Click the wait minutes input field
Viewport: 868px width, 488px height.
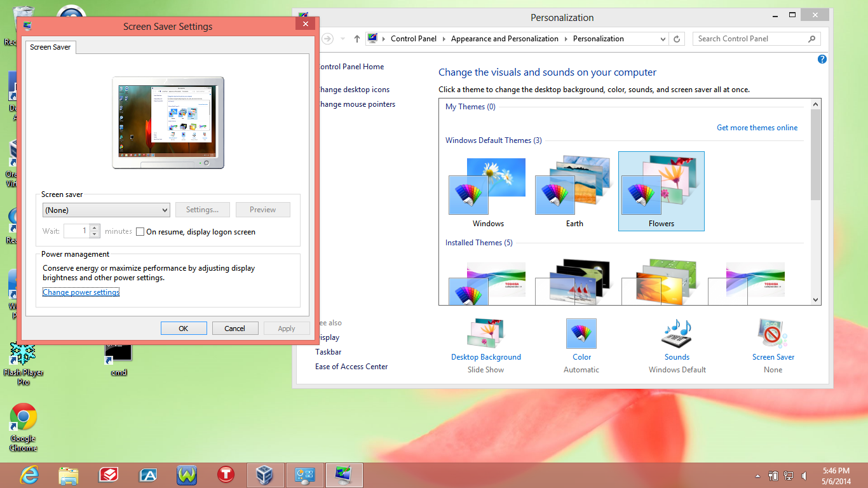pyautogui.click(x=76, y=231)
